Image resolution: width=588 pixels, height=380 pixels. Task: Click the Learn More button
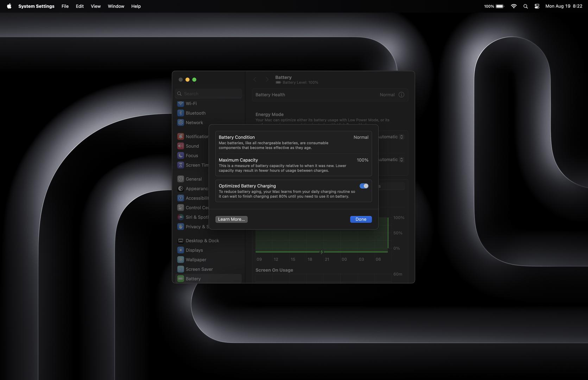pyautogui.click(x=231, y=219)
